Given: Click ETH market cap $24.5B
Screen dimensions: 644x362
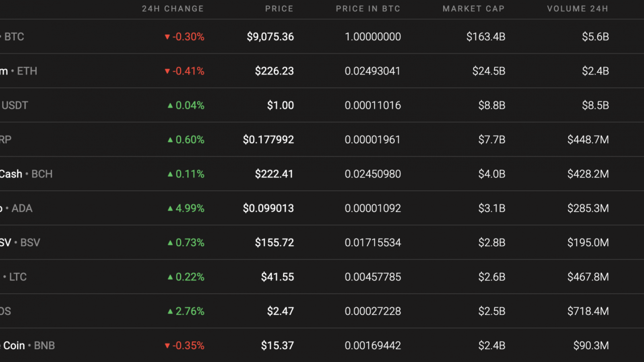Looking at the screenshot, I should (489, 71).
